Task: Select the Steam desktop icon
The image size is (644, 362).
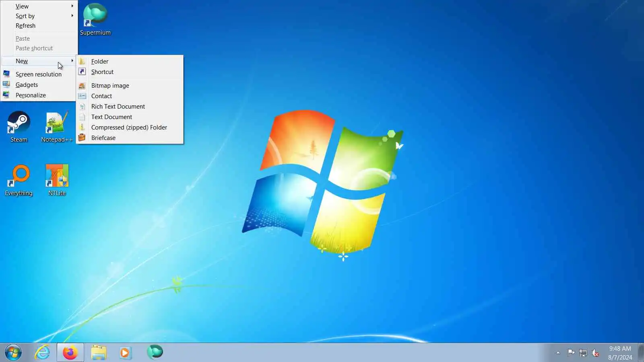Action: [x=19, y=127]
